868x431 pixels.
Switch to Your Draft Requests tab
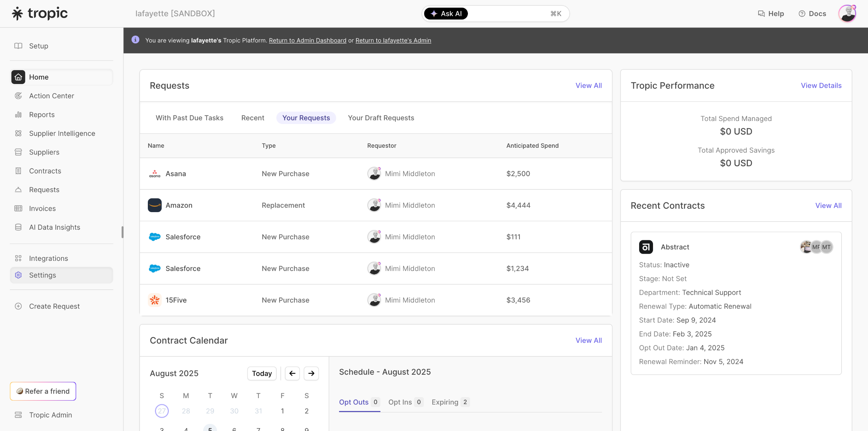pos(381,118)
